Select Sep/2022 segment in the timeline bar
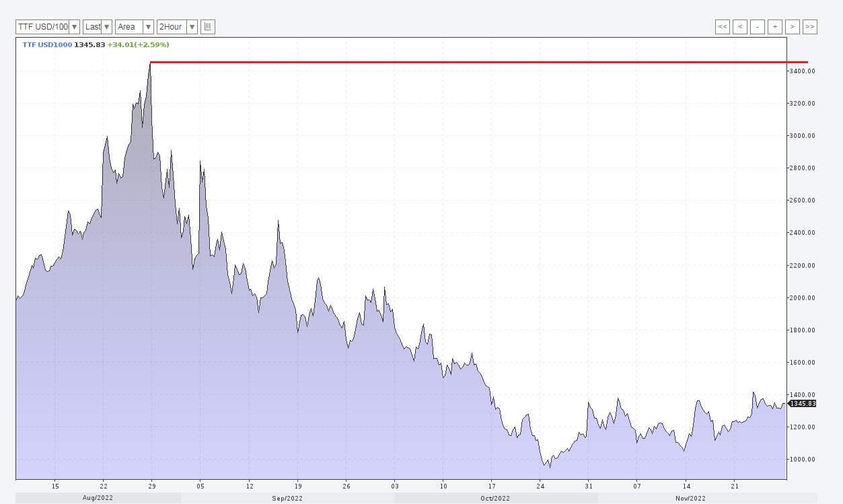The height and width of the screenshot is (504, 843). pyautogui.click(x=287, y=499)
